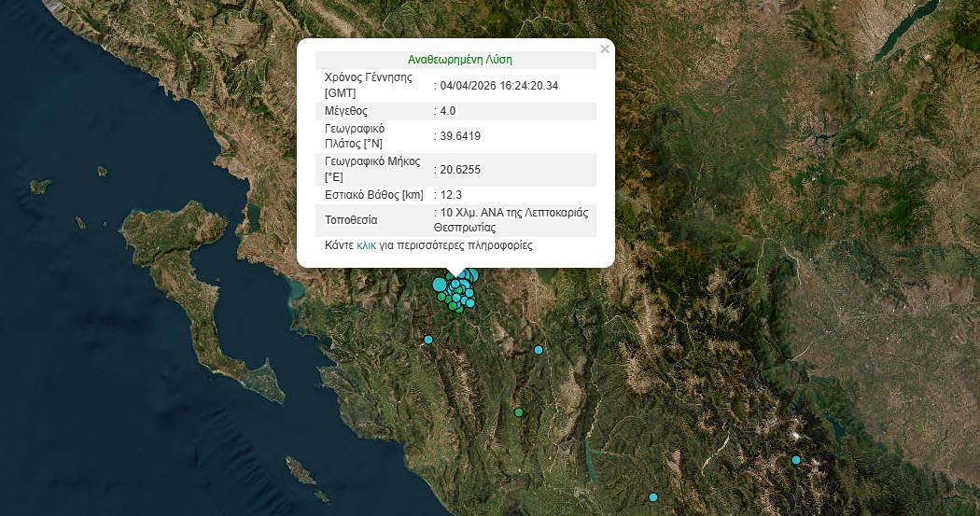Click the lone cyan marker southwest of the cluster
The width and height of the screenshot is (980, 516).
pos(428,340)
